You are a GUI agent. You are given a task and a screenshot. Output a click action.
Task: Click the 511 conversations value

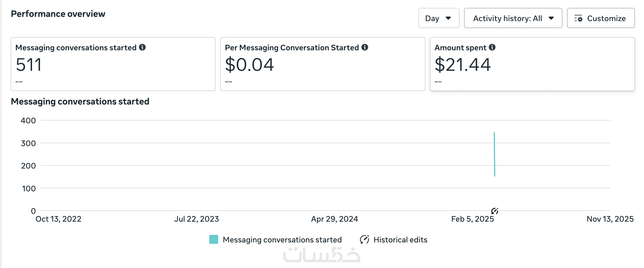pos(29,65)
